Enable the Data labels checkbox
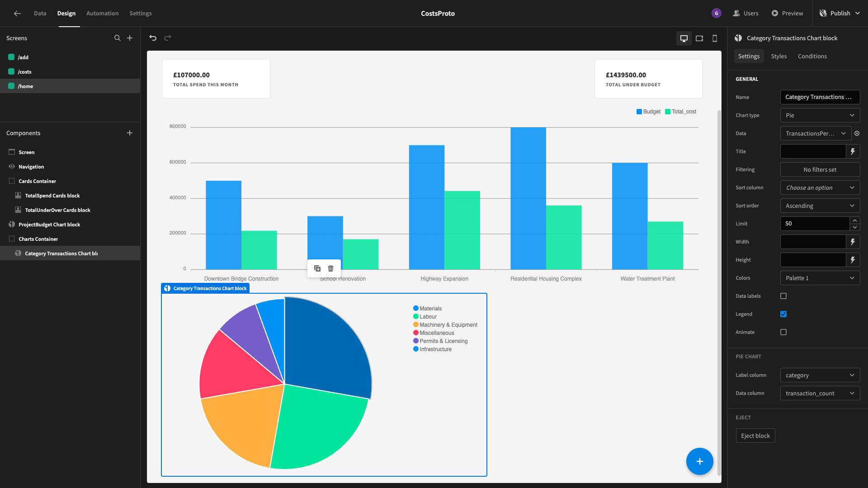Viewport: 868px width, 488px height. (783, 296)
